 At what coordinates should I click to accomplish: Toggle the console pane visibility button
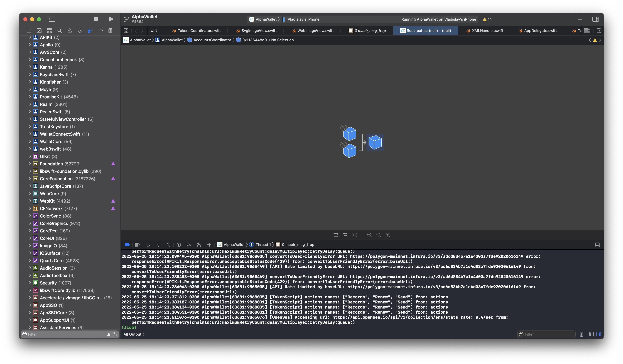point(598,334)
